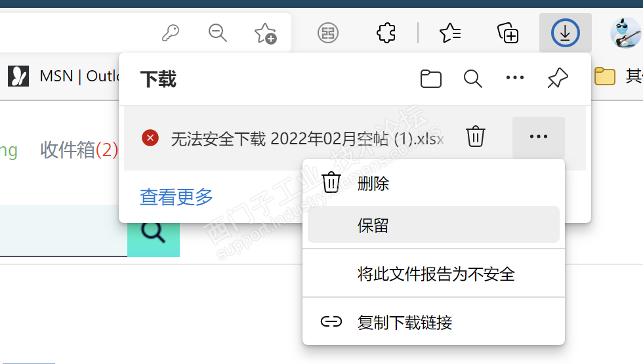Click the downloads arrow toolbar button

[565, 33]
